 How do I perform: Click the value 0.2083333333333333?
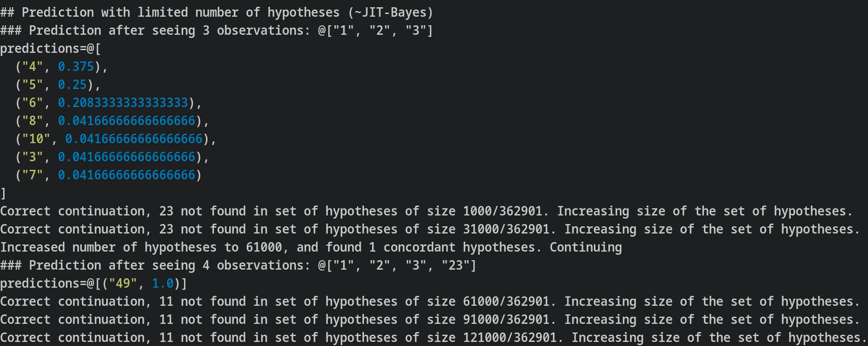[x=123, y=103]
